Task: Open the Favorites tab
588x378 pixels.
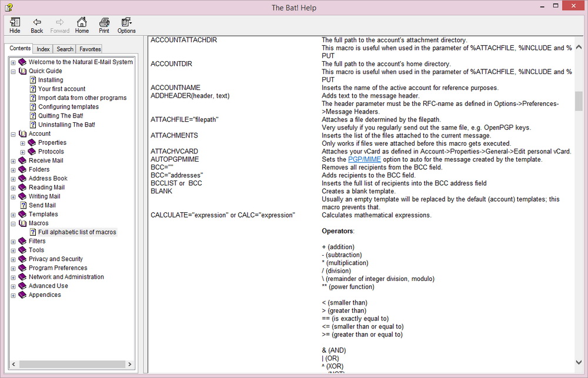Action: click(90, 49)
